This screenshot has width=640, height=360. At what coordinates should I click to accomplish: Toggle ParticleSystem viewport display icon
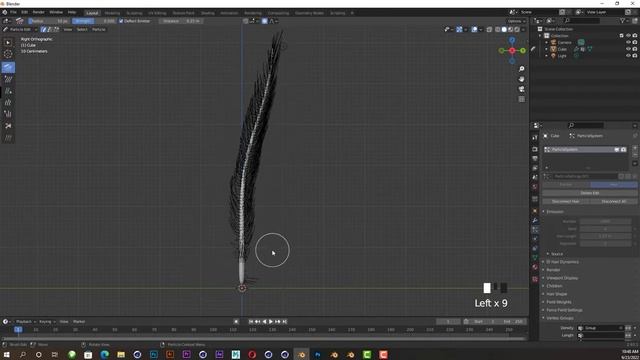(x=617, y=150)
